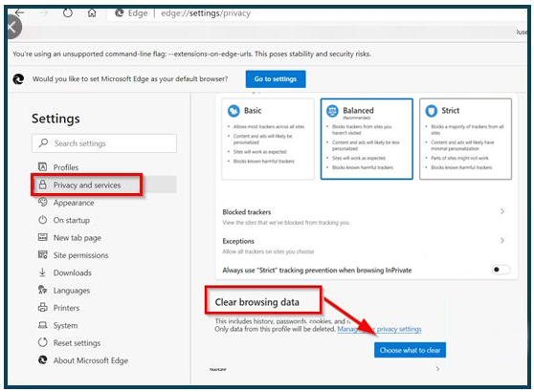Click the Printers icon in sidebar
The height and width of the screenshot is (392, 534).
click(42, 307)
